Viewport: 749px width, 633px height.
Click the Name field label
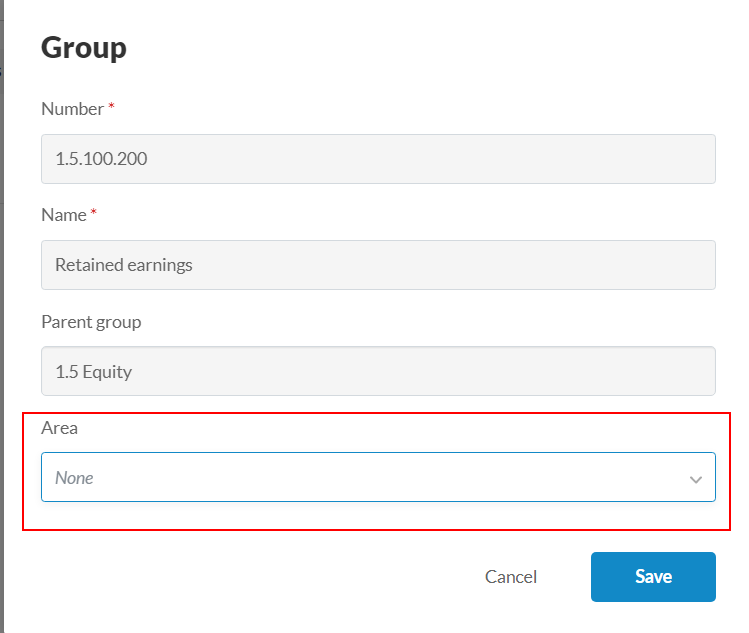63,215
